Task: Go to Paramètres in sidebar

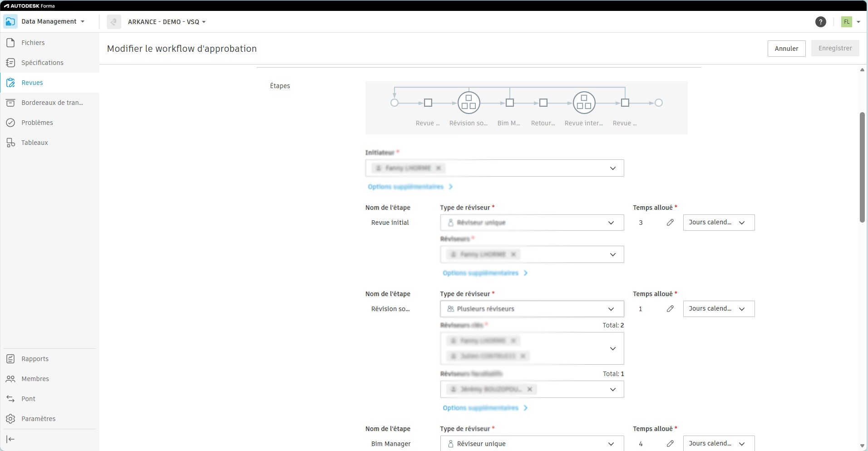Action: coord(49,419)
